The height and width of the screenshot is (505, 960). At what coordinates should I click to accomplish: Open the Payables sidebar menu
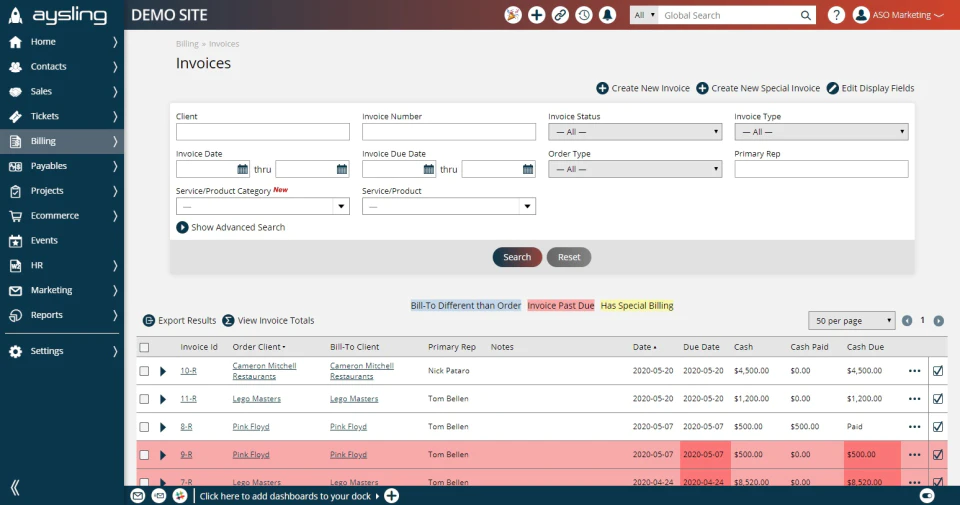(x=62, y=166)
